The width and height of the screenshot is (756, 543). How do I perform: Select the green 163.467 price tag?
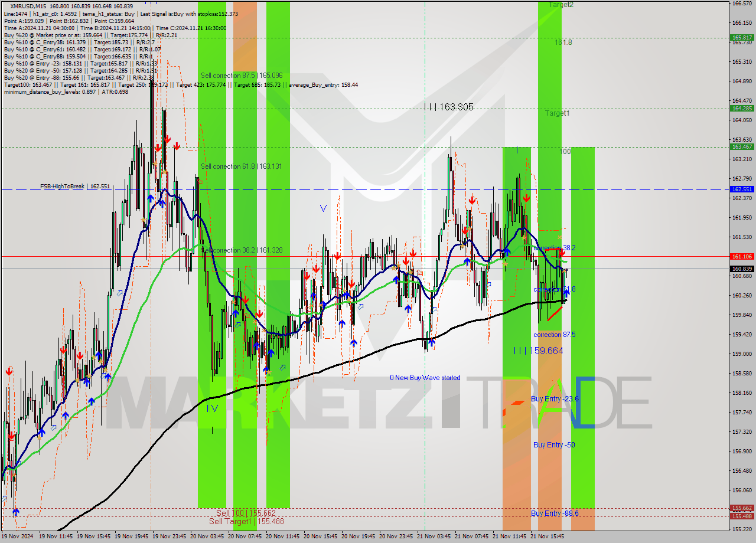pyautogui.click(x=742, y=147)
